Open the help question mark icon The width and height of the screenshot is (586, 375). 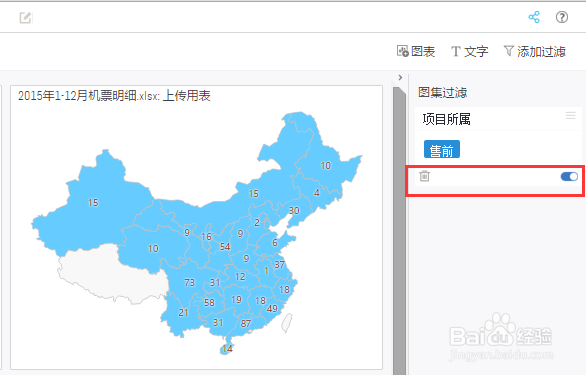[562, 17]
